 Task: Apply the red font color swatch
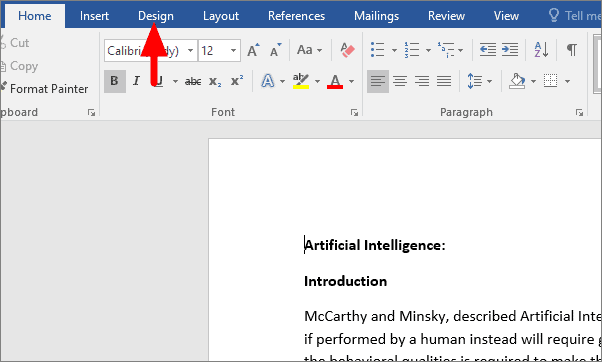pos(335,81)
